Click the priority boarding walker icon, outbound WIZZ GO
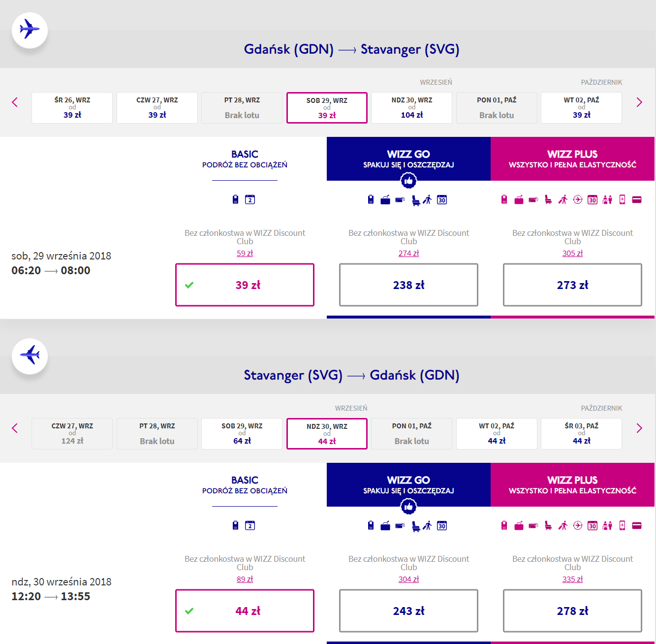 pos(427,199)
